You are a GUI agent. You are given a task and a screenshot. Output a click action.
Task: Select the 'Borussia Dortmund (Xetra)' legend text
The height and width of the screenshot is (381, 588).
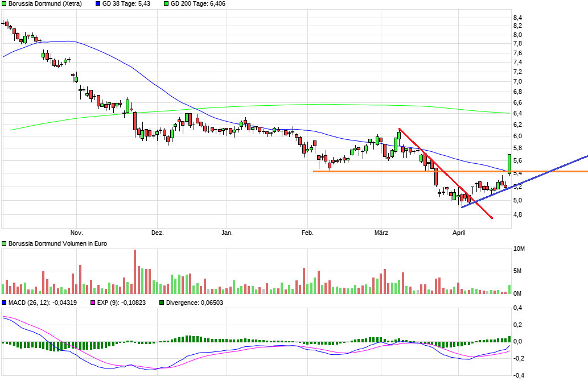click(x=45, y=4)
